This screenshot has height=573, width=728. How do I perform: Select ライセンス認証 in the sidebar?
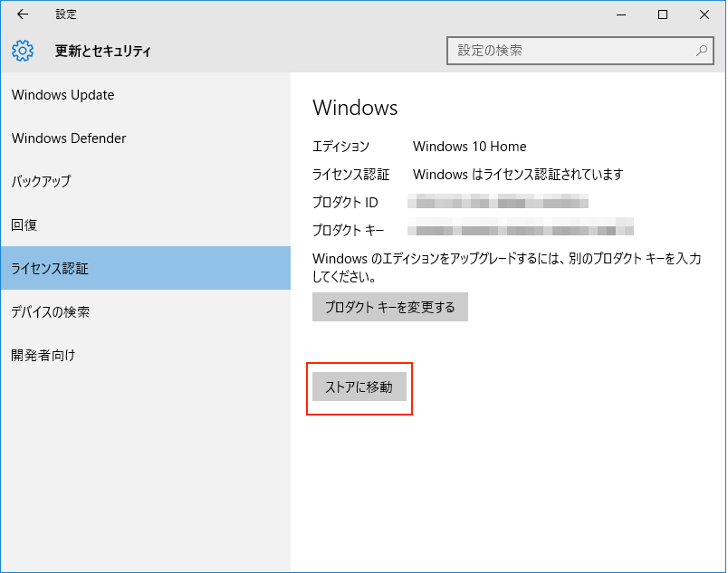pos(50,269)
